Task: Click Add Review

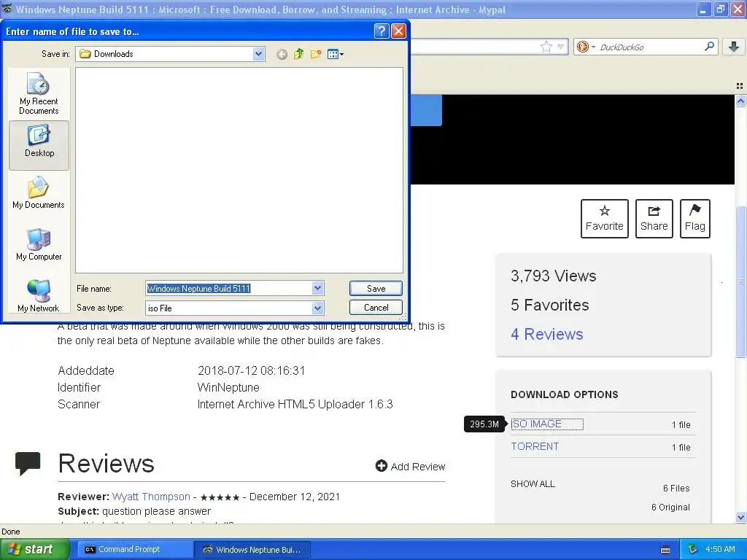Action: tap(410, 466)
